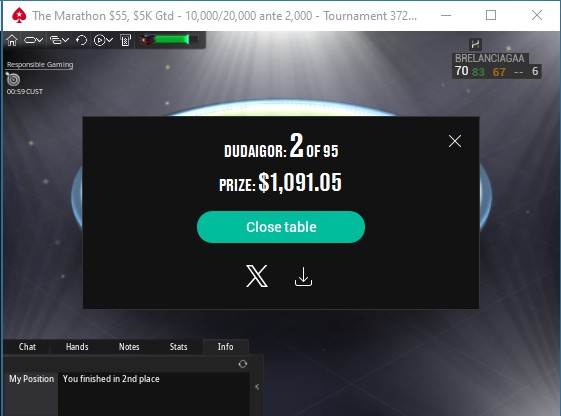
Task: Download the result image icon
Action: click(303, 277)
